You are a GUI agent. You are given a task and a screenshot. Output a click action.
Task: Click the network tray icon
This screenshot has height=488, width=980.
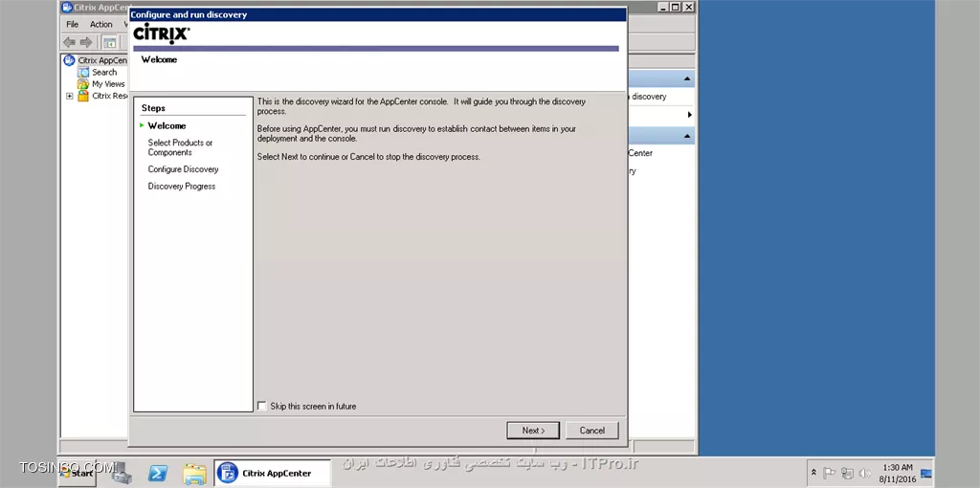[x=847, y=473]
